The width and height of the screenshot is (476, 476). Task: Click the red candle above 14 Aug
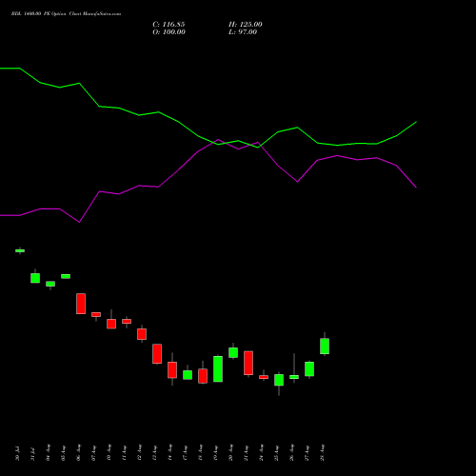point(172,370)
